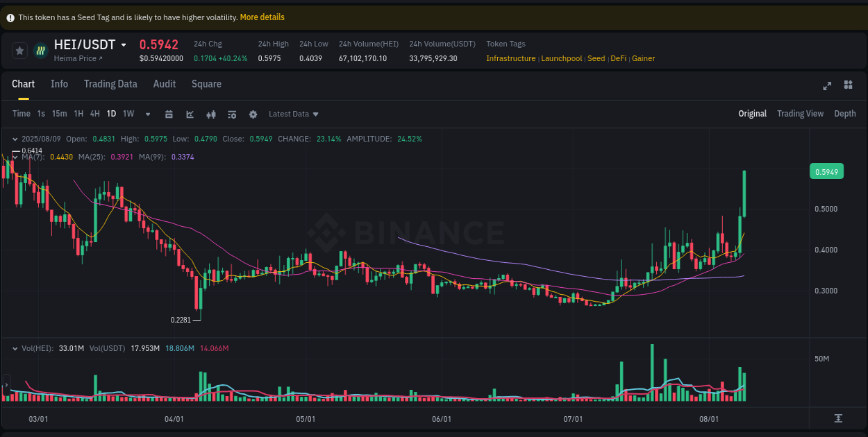
Task: Click the More details link
Action: pyautogui.click(x=262, y=17)
